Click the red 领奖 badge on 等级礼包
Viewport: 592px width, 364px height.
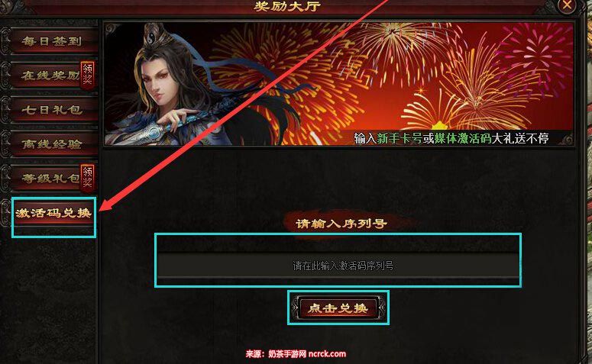click(88, 177)
